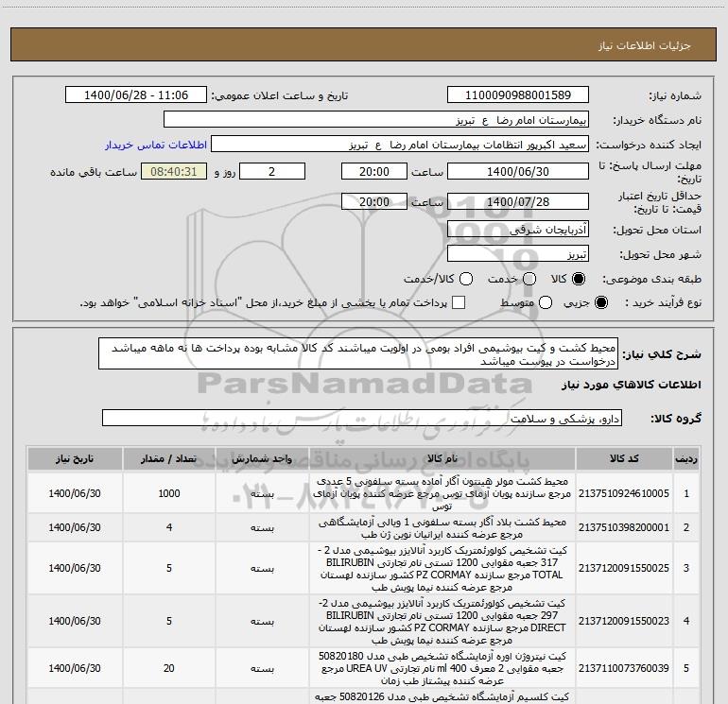Click the واحد شمارش column header
Image resolution: width=728 pixels, height=704 pixels.
click(262, 458)
